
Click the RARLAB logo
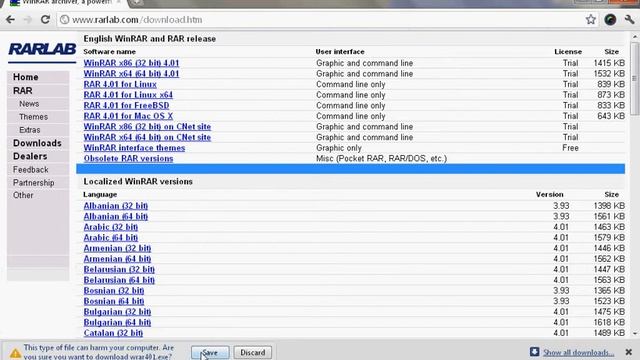42,50
